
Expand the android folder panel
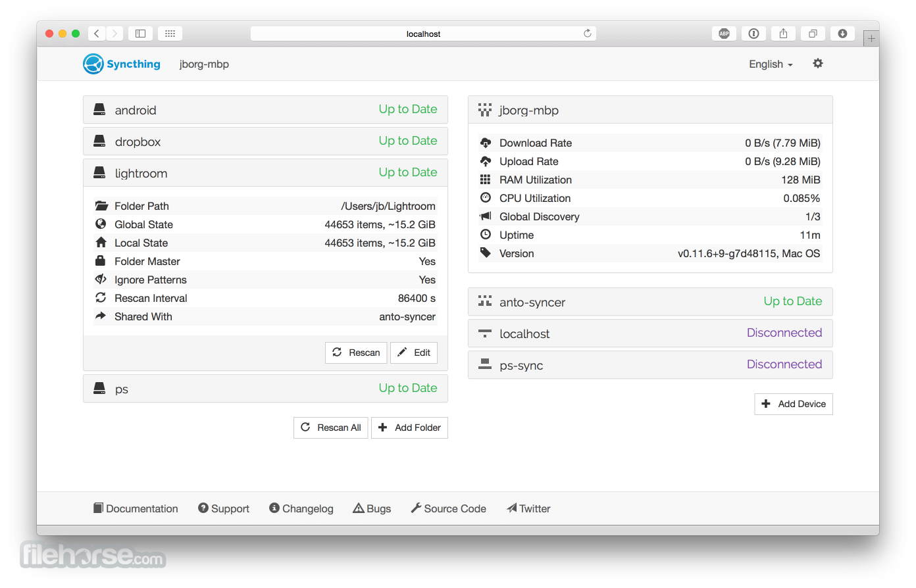click(265, 110)
